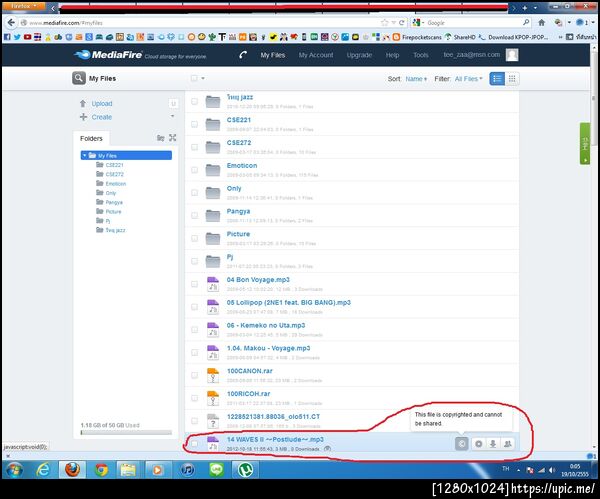Click the Upload arrow icon
This screenshot has width=600, height=499.
(x=83, y=103)
